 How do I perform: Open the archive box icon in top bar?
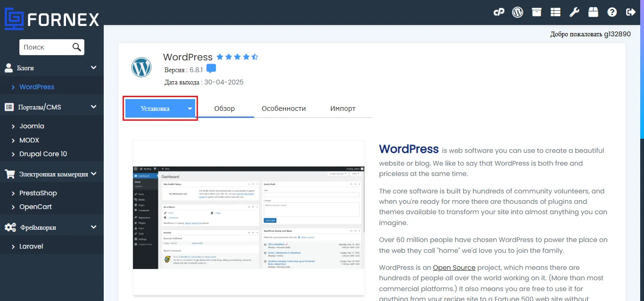(537, 12)
